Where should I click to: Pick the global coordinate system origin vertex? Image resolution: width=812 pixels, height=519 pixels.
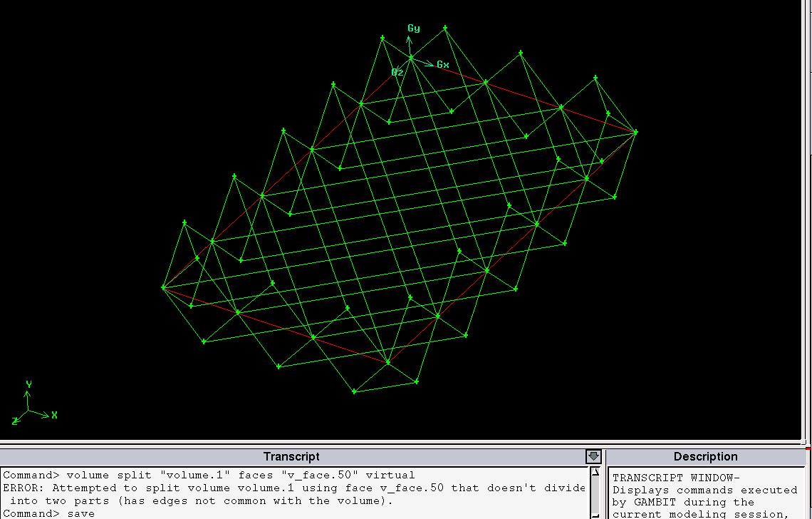click(411, 57)
